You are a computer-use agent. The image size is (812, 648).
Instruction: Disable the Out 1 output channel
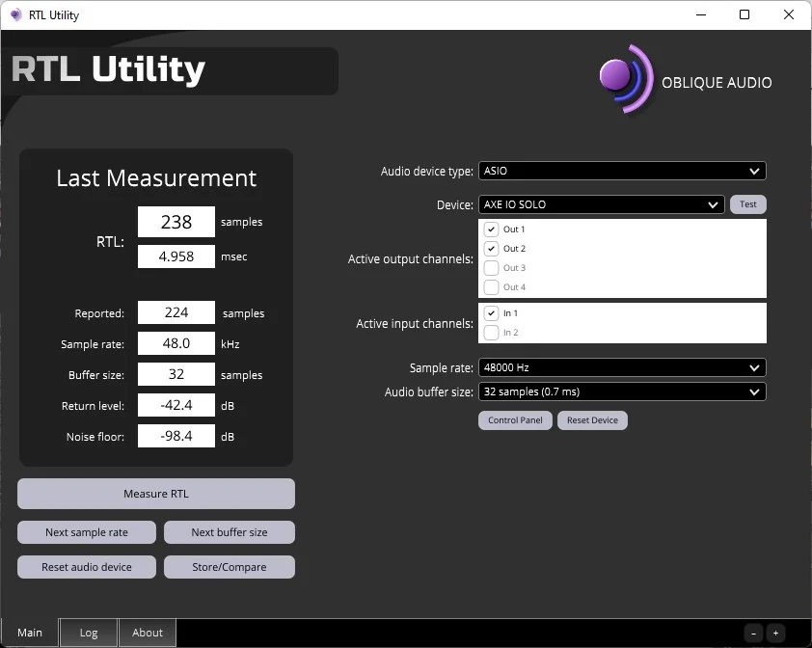pos(491,229)
